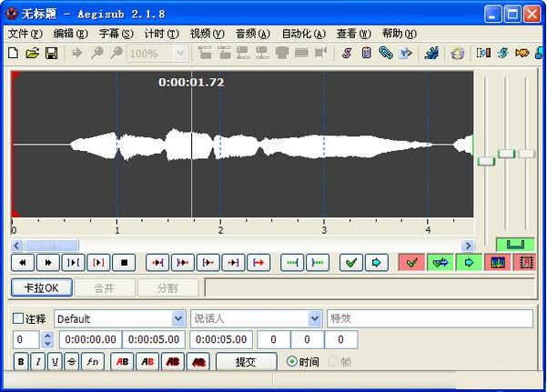Click the 卡拉OK button
Image resolution: width=547 pixels, height=392 pixels.
42,287
